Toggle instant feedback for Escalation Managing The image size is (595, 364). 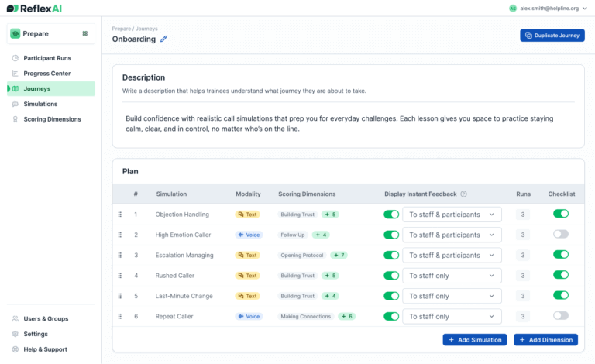coord(391,256)
